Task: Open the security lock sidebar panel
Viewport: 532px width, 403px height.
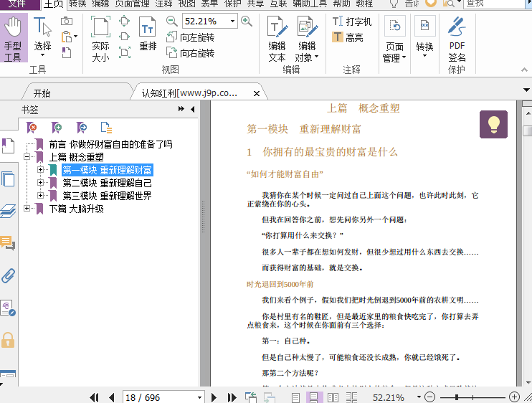Action: 8,340
